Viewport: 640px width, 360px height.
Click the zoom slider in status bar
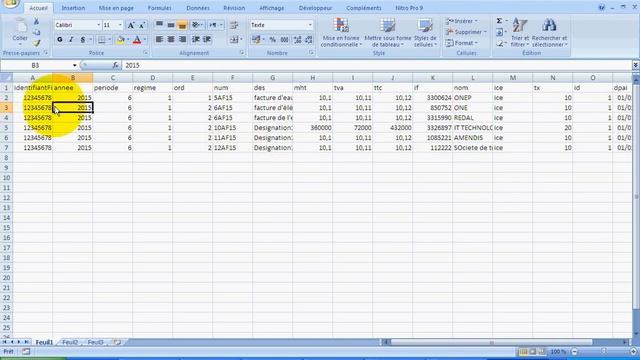coord(604,351)
